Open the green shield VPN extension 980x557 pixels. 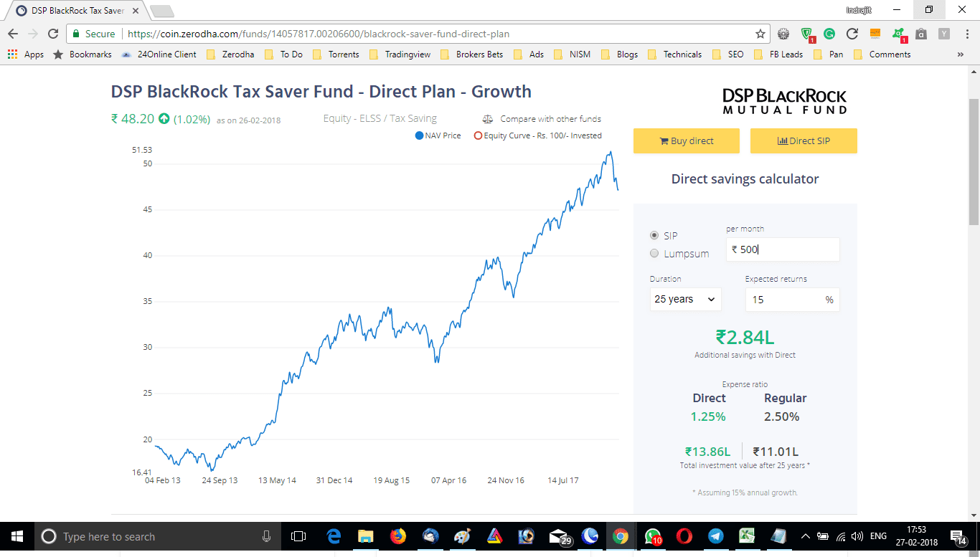pos(807,34)
